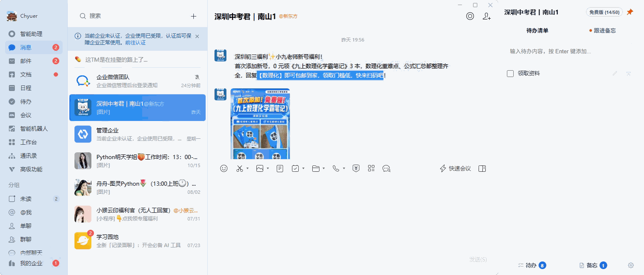Expand the calendar task dropdown arrow
This screenshot has width=644, height=275.
pyautogui.click(x=303, y=168)
